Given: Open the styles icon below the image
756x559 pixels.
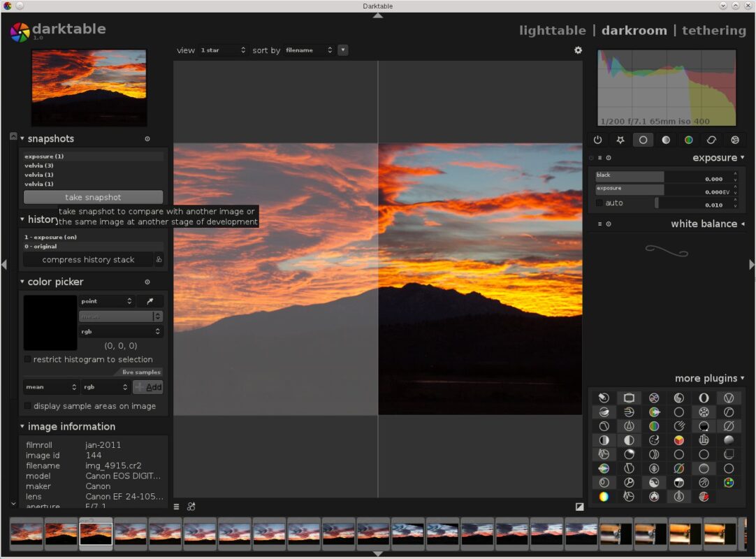Looking at the screenshot, I should tap(191, 507).
